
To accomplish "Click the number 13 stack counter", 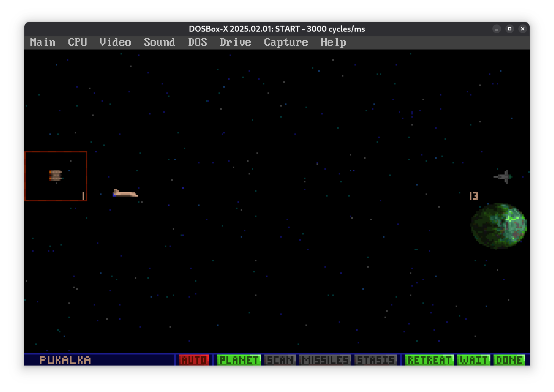I will (x=473, y=196).
